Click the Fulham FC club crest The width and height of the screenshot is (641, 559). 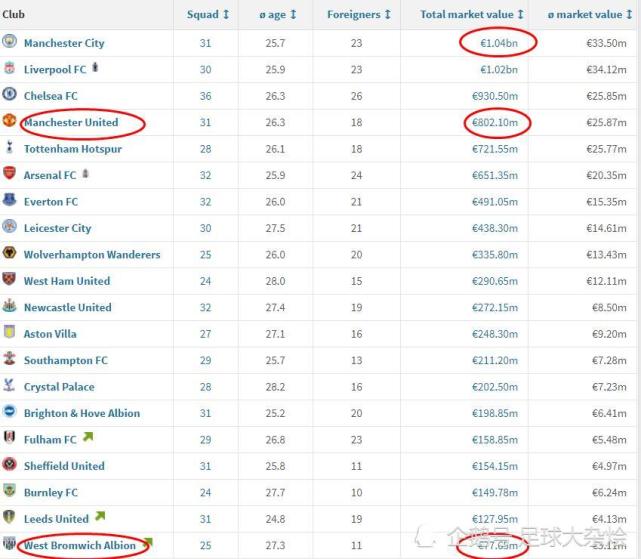point(9,438)
